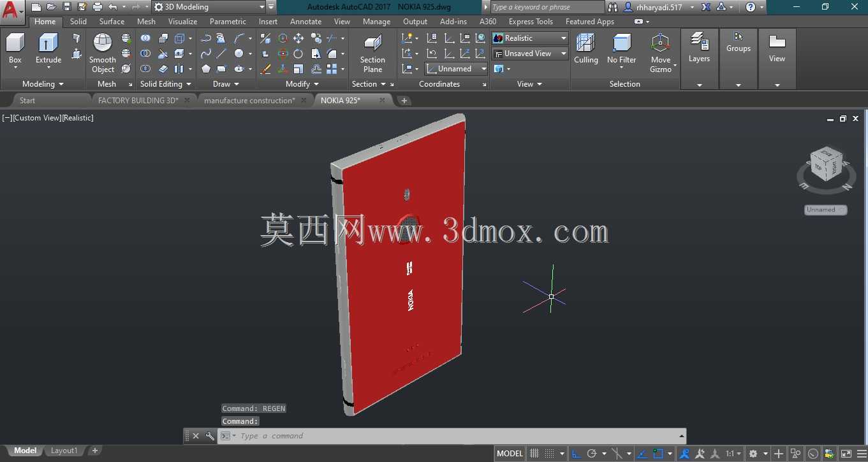The width and height of the screenshot is (868, 462).
Task: Toggle polar tracking in status bar
Action: [x=592, y=454]
